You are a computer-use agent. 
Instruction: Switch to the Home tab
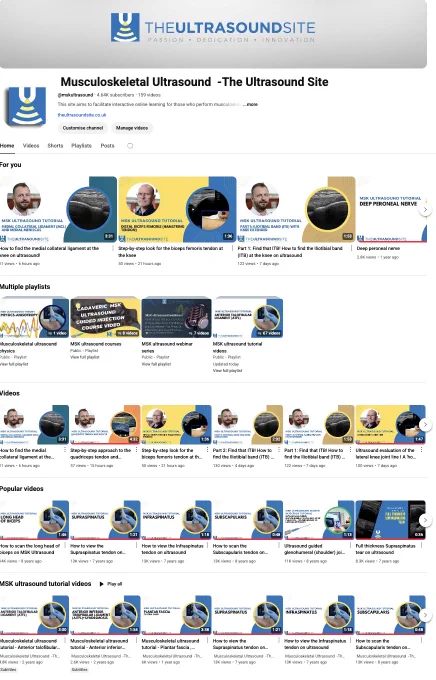point(7,146)
